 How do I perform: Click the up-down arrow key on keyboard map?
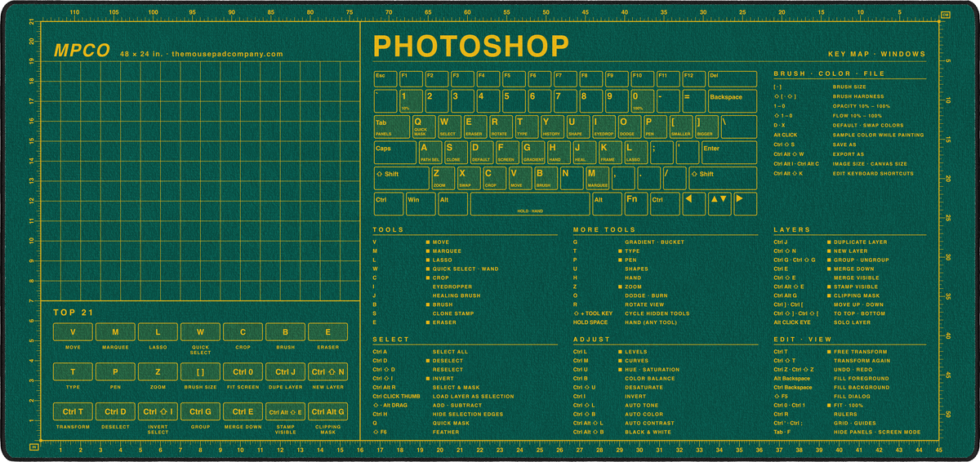tap(719, 203)
